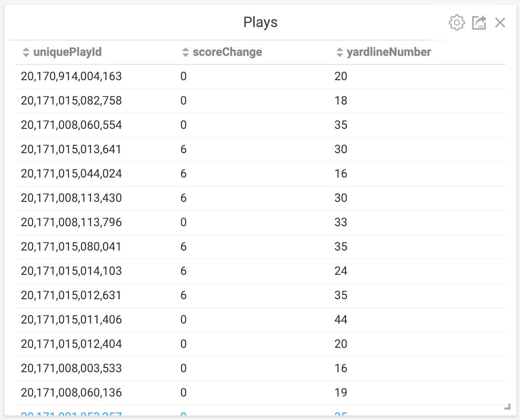Viewport: 520px width, 420px height.
Task: Click the resize handle of the Plays panel
Action: 507,406
